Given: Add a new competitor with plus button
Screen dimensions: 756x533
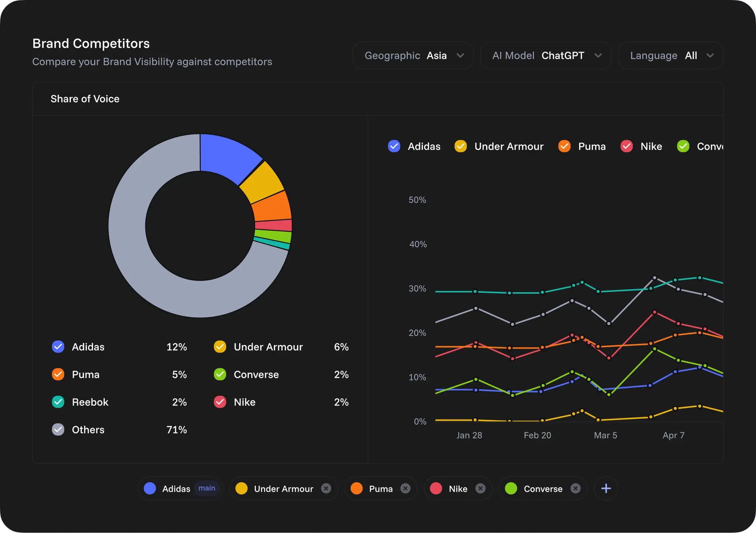Looking at the screenshot, I should 606,488.
